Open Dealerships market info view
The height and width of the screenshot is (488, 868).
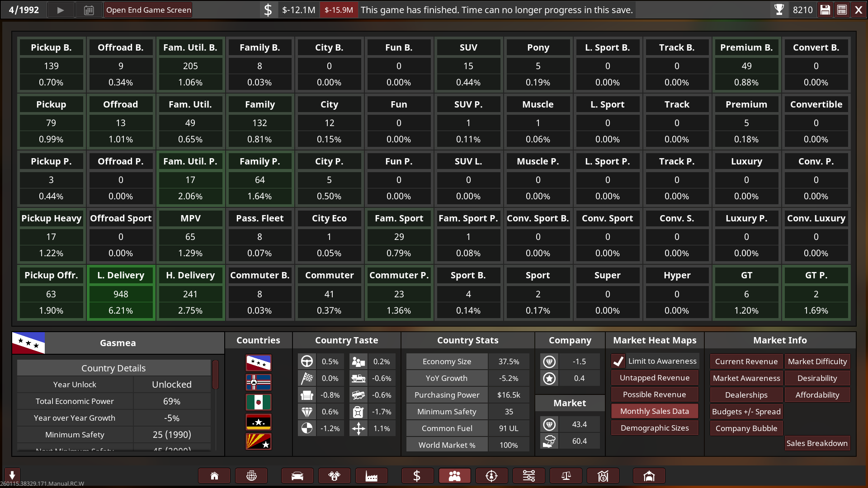point(746,395)
